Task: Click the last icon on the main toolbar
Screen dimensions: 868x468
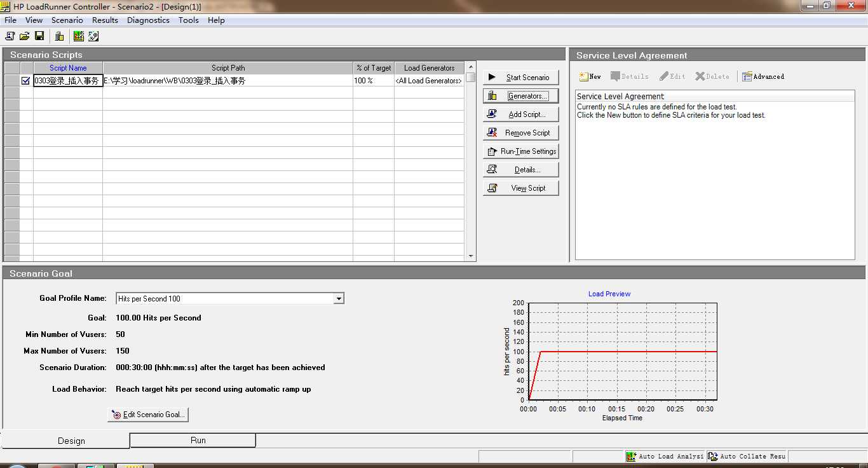Action: 93,36
